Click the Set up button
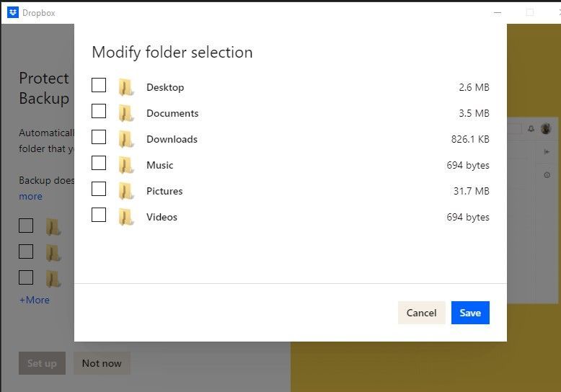Image resolution: width=561 pixels, height=392 pixels. [42, 363]
